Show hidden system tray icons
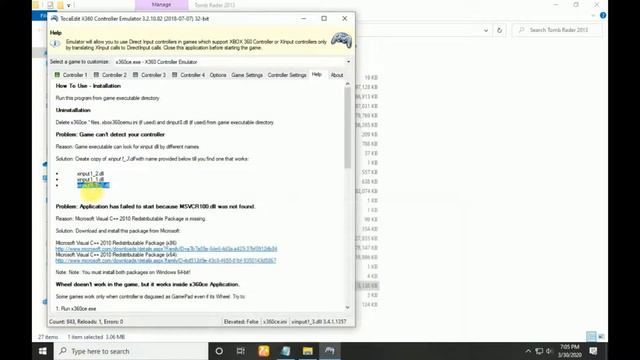The width and height of the screenshot is (640, 360). point(528,351)
